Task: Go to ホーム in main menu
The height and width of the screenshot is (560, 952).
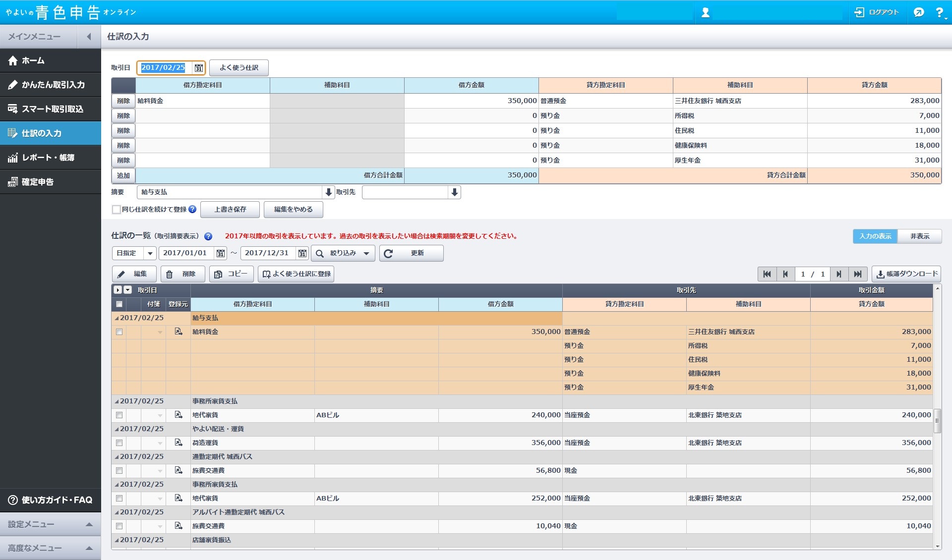Action: coord(51,60)
